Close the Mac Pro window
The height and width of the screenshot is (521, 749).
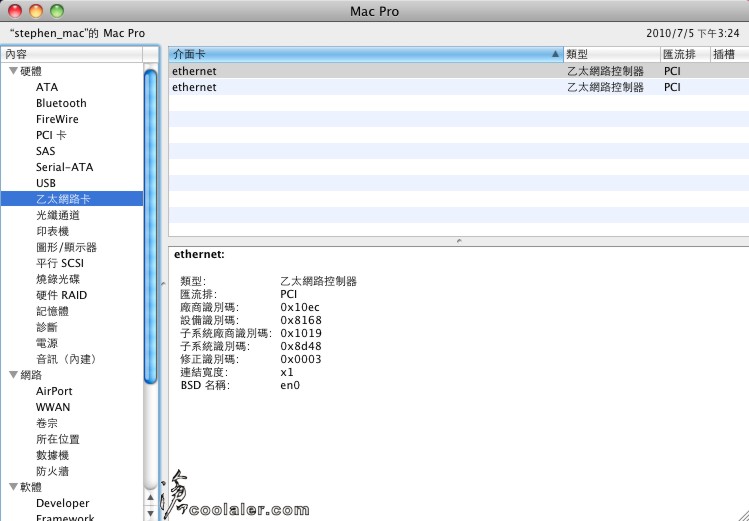15,11
